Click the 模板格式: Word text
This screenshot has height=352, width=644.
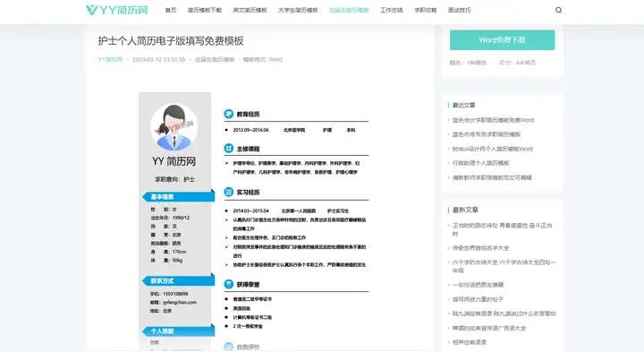pyautogui.click(x=262, y=60)
